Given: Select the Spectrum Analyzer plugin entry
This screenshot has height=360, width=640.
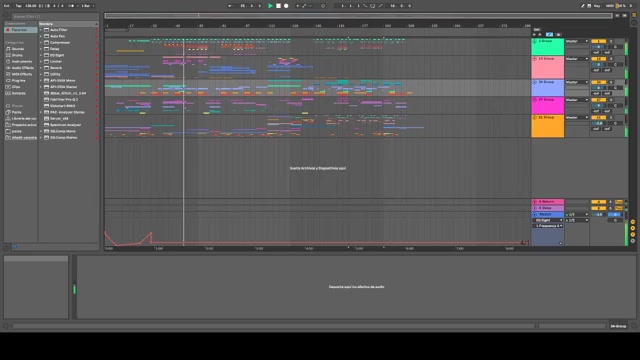Looking at the screenshot, I should click(65, 125).
